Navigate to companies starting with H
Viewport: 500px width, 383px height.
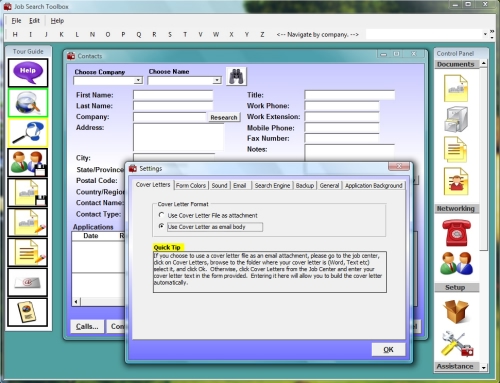15,34
